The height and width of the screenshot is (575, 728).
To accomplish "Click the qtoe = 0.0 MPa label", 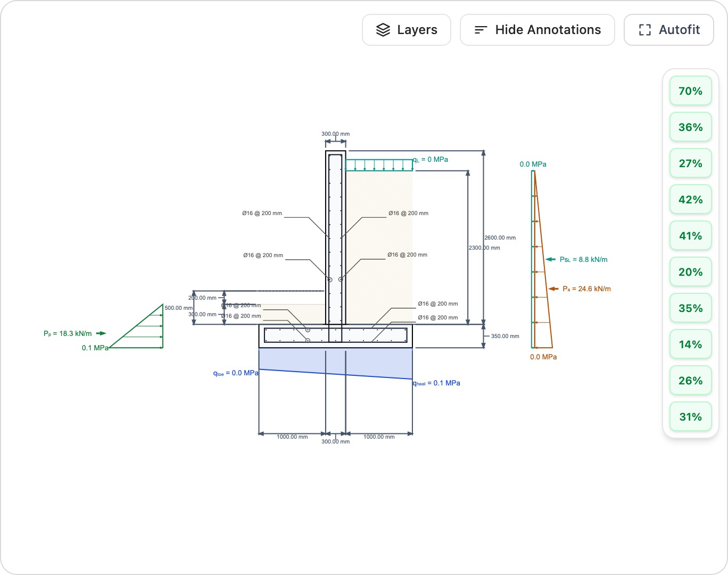I will tap(236, 373).
